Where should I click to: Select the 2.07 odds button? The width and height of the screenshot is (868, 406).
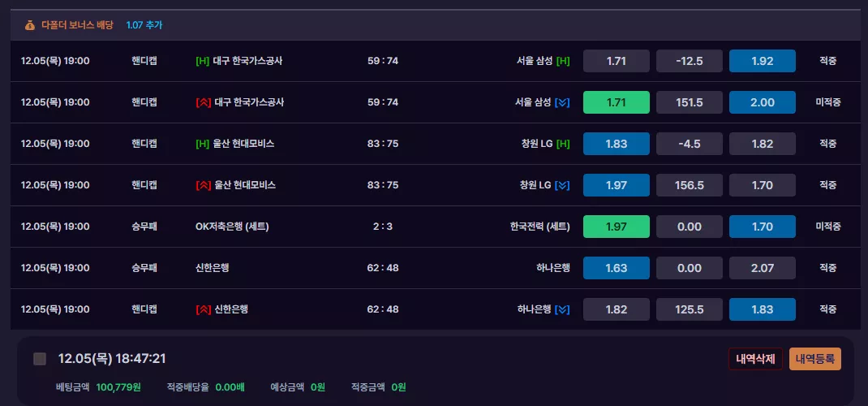coord(763,268)
